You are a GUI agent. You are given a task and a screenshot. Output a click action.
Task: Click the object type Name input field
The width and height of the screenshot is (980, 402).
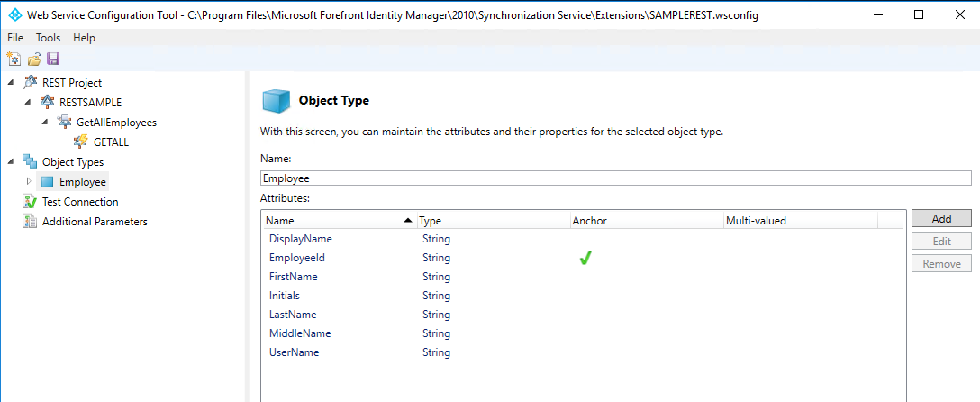point(615,178)
